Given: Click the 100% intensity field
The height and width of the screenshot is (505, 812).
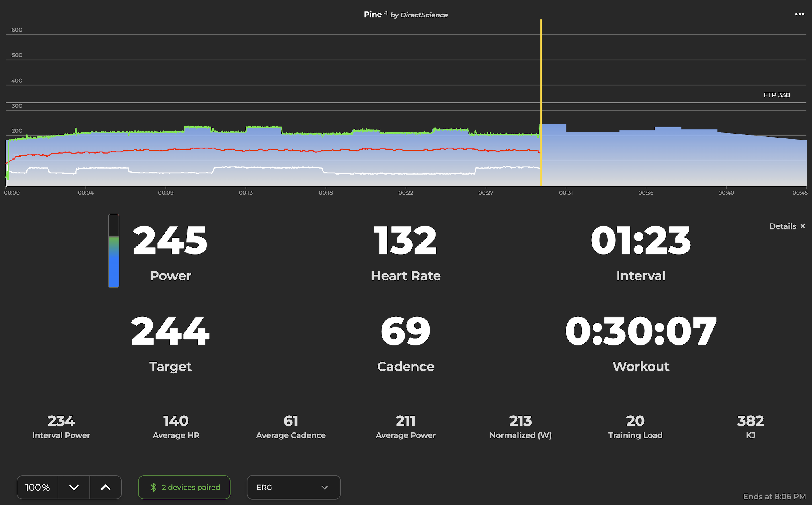Looking at the screenshot, I should tap(38, 487).
